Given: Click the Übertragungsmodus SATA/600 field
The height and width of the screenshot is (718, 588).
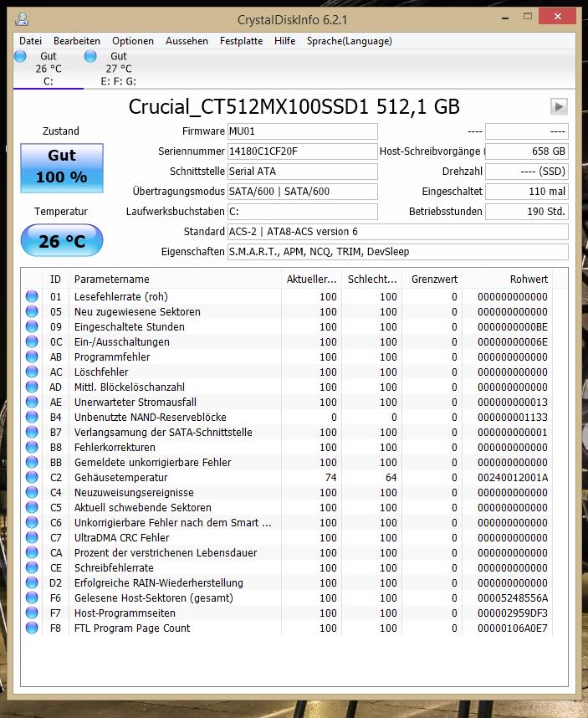Looking at the screenshot, I should 303,192.
